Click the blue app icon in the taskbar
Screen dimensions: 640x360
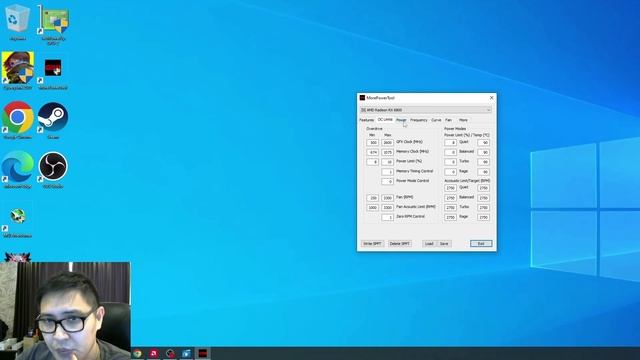tap(186, 353)
